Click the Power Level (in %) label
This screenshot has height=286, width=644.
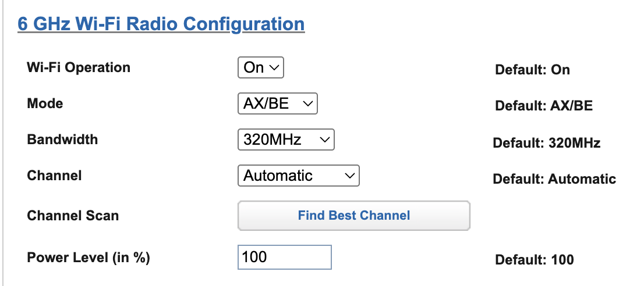(89, 258)
